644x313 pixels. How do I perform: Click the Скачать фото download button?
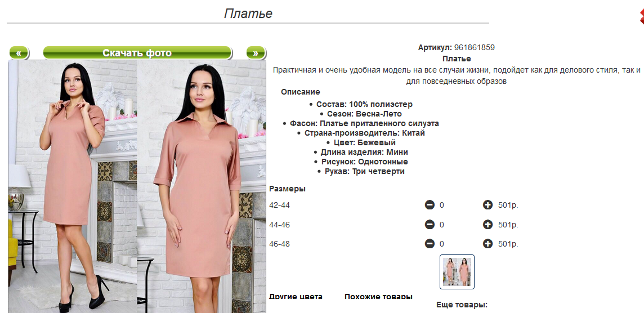pos(137,52)
